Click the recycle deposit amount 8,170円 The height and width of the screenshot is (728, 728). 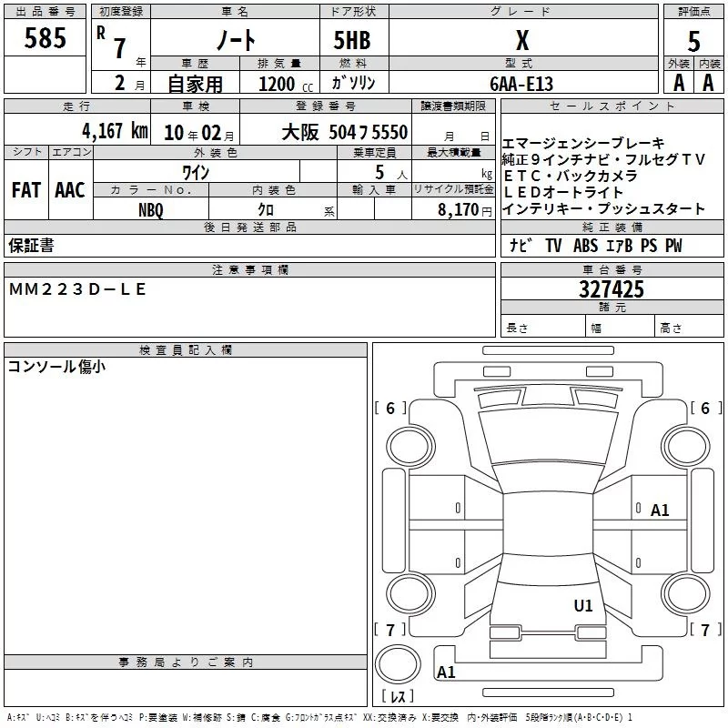(460, 209)
